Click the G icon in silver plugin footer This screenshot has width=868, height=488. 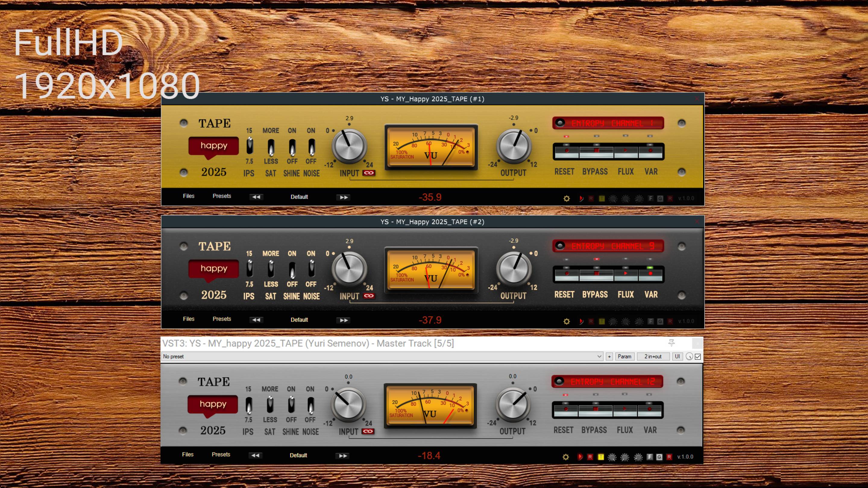coord(659,457)
